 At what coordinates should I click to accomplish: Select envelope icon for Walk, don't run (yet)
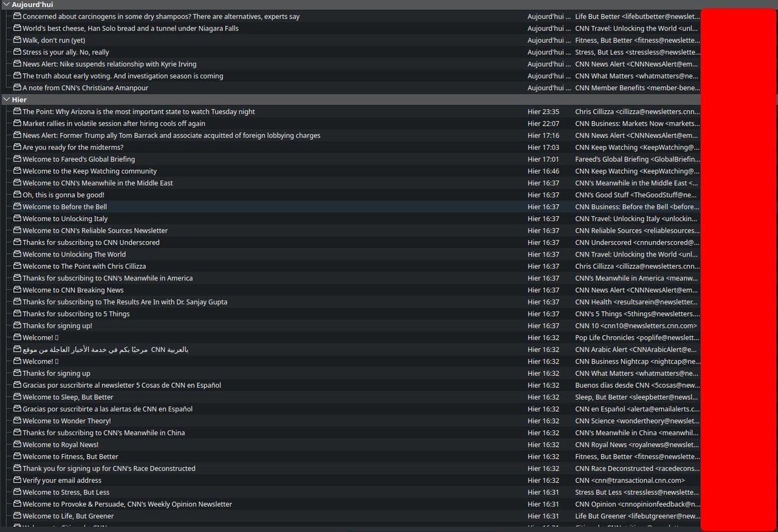18,40
